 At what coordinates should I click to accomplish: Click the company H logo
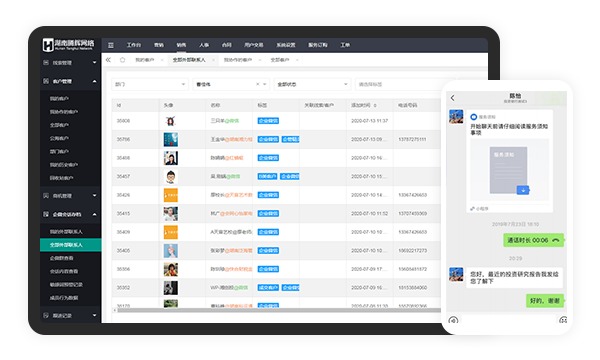pyautogui.click(x=48, y=45)
